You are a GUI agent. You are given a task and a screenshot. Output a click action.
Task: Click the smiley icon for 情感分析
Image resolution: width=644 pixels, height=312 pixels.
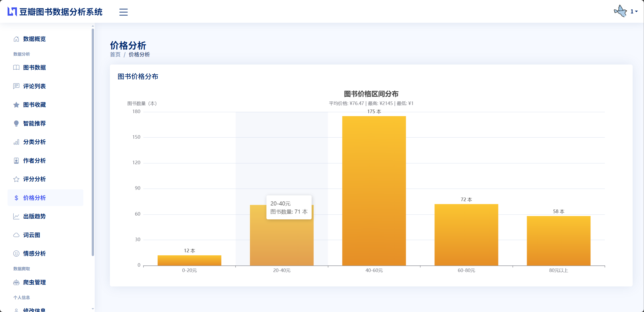16,254
